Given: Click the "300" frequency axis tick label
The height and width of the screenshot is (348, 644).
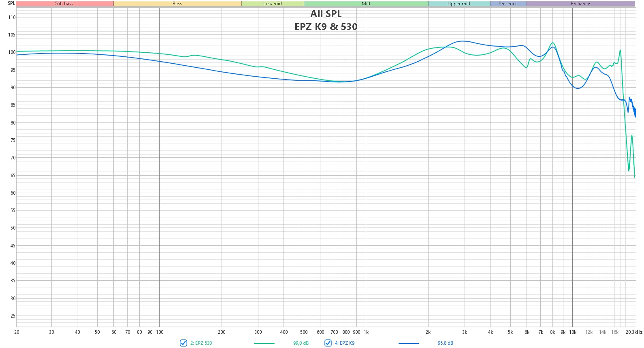Looking at the screenshot, I should 258,332.
